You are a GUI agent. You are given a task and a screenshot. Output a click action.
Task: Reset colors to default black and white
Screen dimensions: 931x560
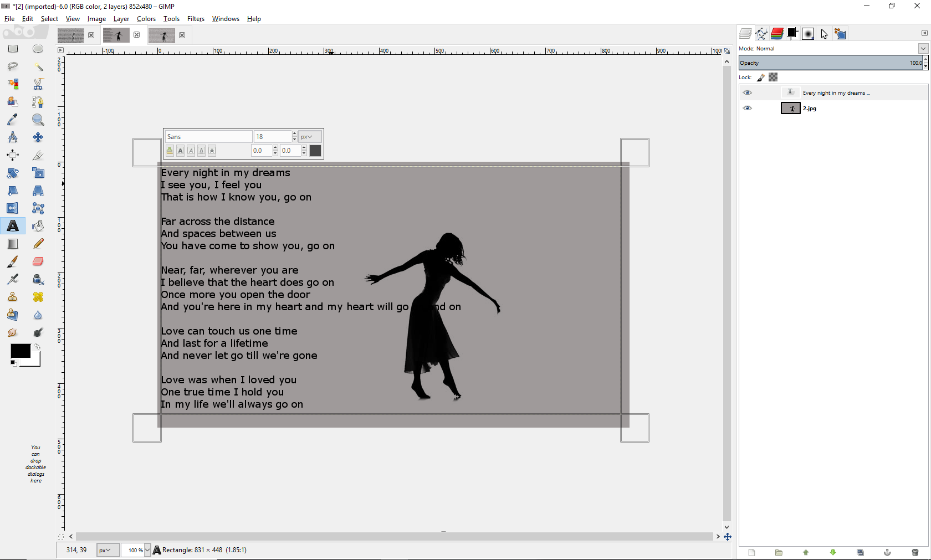(14, 363)
